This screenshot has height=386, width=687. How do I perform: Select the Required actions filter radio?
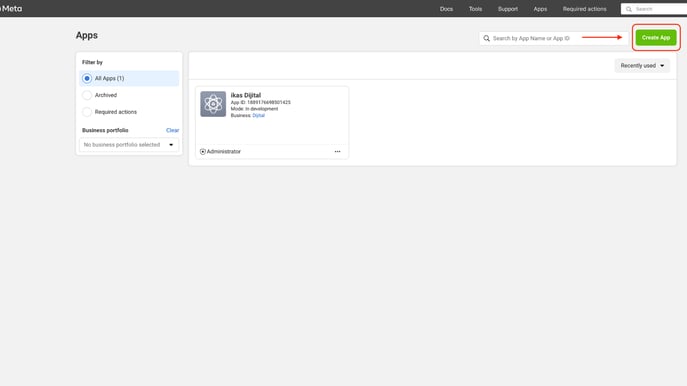click(x=87, y=112)
